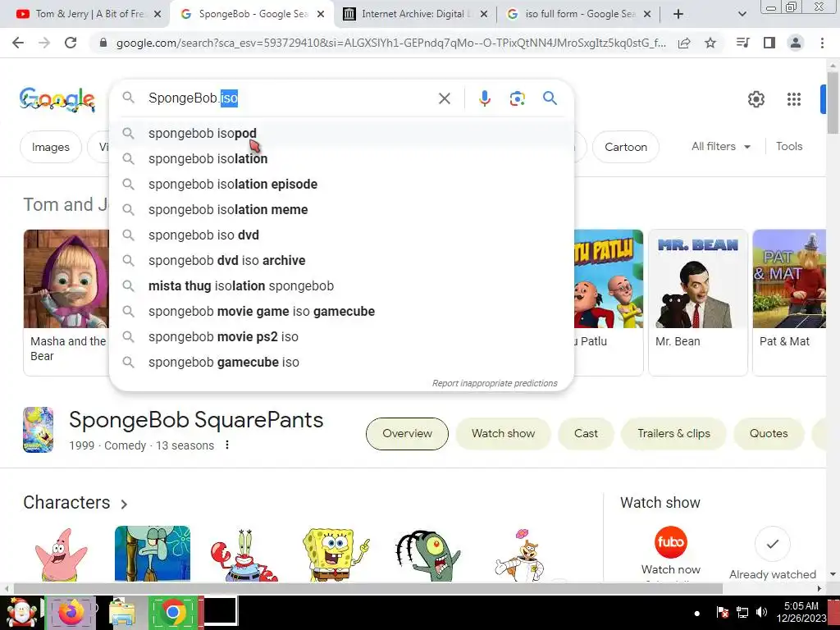
Task: Open the Chrome profile avatar icon
Action: (796, 43)
